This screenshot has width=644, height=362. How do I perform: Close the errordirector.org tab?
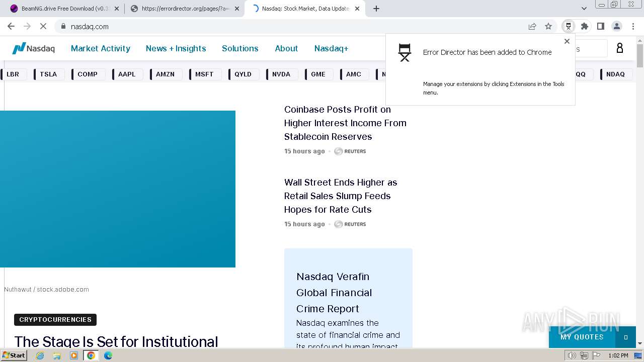pos(237,9)
